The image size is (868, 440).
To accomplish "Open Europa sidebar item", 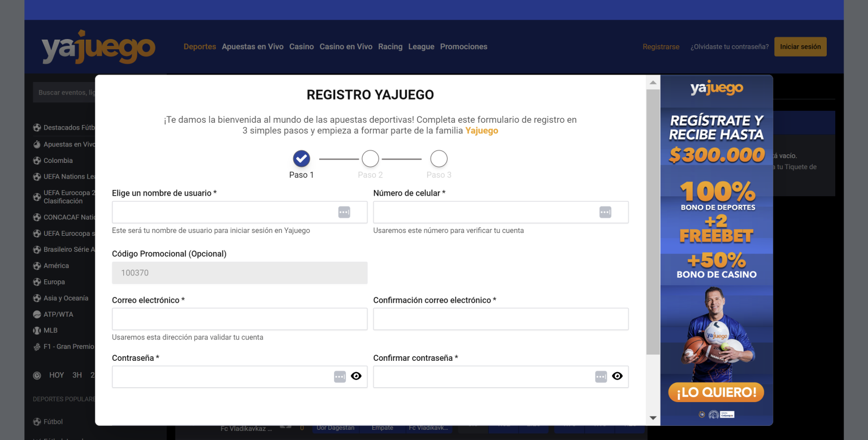I will point(54,282).
